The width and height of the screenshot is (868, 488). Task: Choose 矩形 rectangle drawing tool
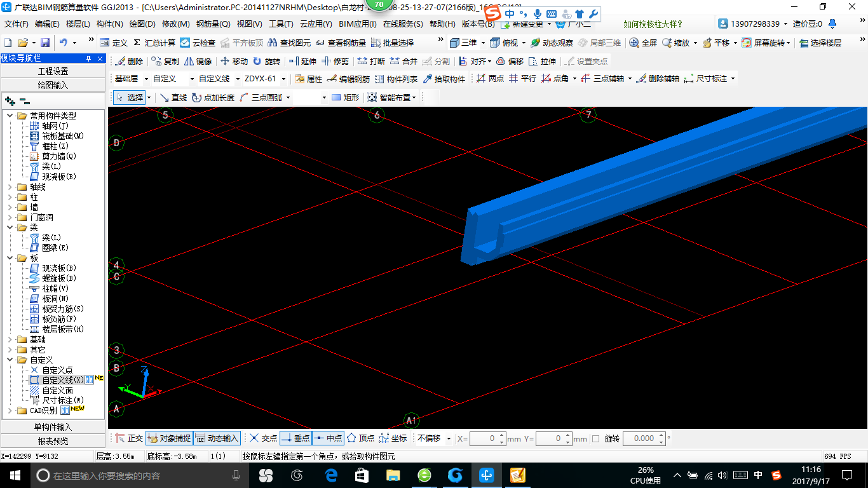pos(345,97)
